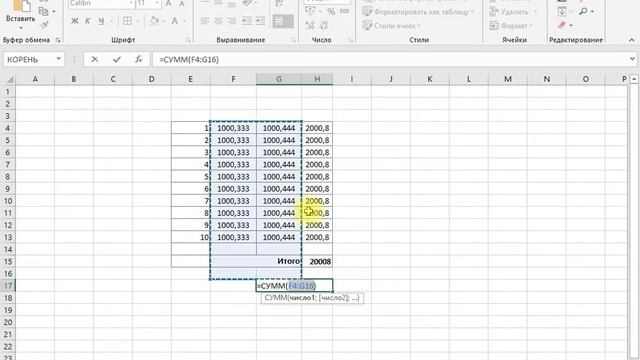This screenshot has width=640, height=360.
Task: Open the Clear eraser dropdown arrow
Action: click(x=571, y=26)
